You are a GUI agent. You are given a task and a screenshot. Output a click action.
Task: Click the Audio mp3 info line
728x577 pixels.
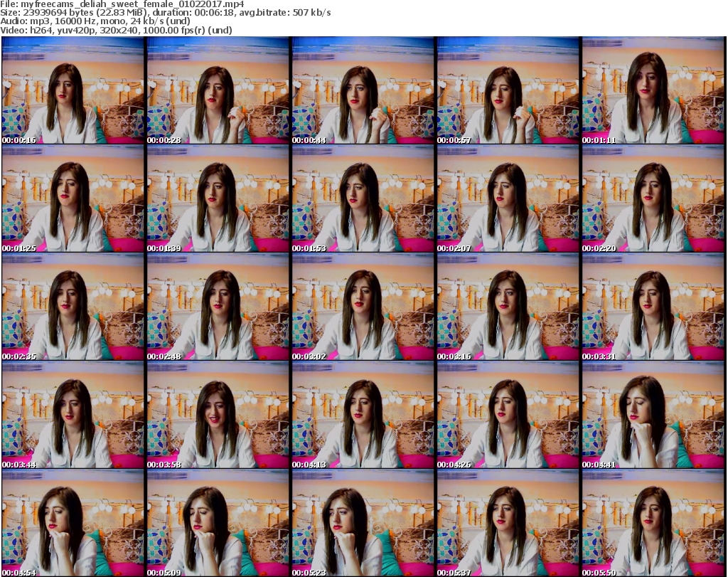95,21
